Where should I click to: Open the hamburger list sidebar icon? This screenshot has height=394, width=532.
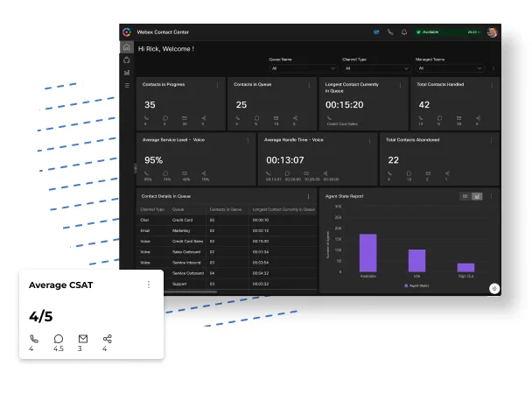127,86
